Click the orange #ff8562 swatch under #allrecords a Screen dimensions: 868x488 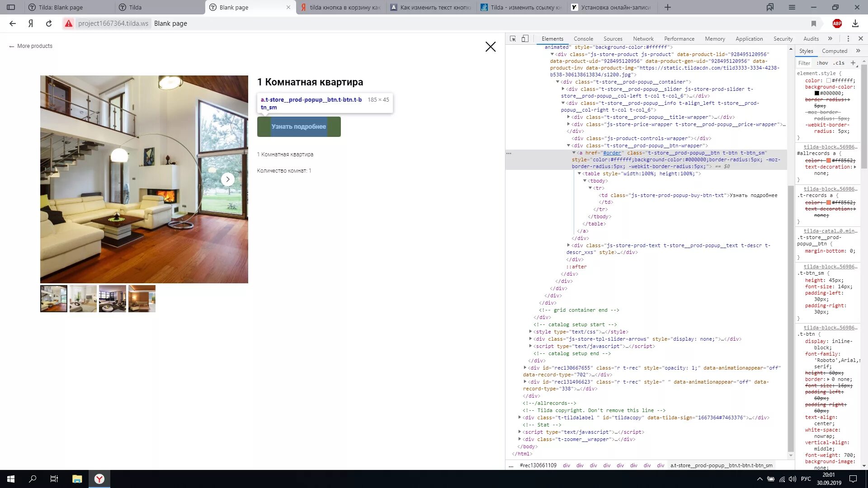(x=829, y=160)
